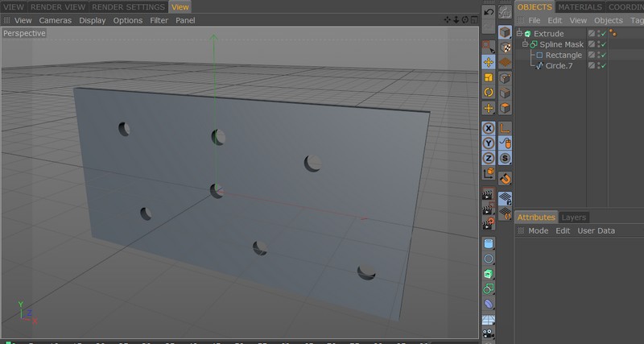644x344 pixels.
Task: Toggle Z axis lock
Action: (489, 158)
